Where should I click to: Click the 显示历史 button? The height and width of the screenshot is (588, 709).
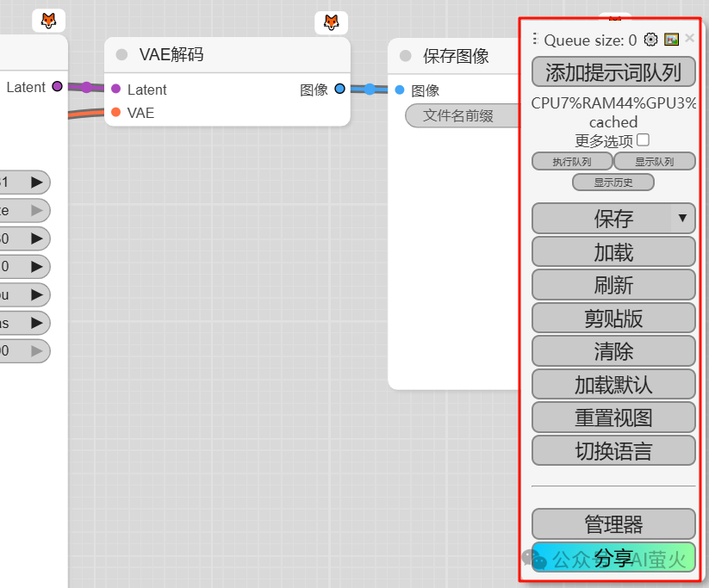tap(613, 183)
